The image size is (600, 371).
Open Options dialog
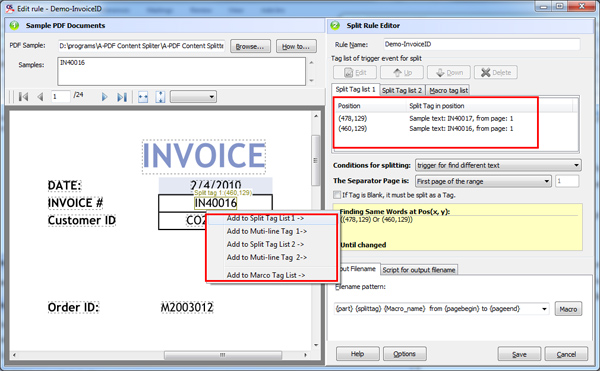(x=405, y=354)
